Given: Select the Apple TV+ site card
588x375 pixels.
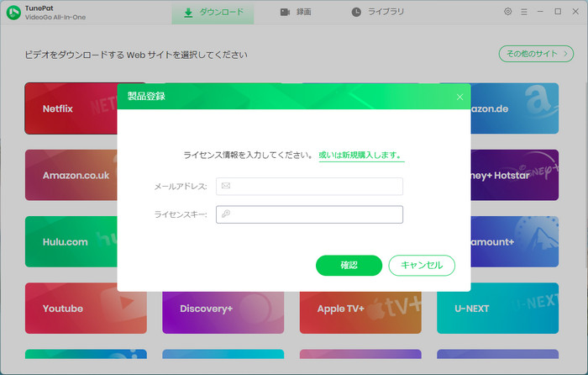Looking at the screenshot, I should [x=360, y=313].
